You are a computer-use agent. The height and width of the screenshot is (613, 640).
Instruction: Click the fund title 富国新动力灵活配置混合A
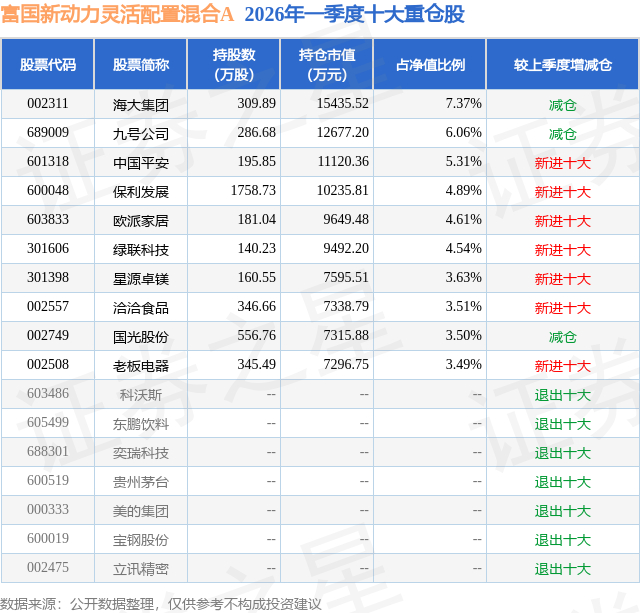[x=117, y=14]
